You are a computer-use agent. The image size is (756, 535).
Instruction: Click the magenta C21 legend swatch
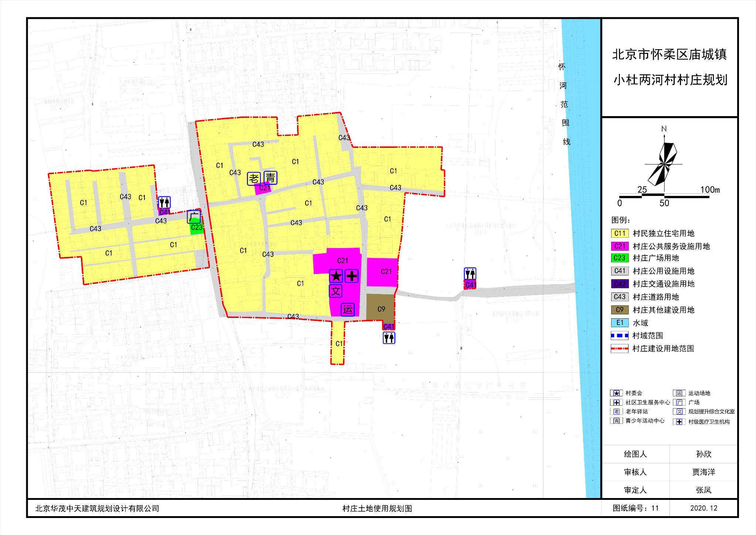point(620,246)
